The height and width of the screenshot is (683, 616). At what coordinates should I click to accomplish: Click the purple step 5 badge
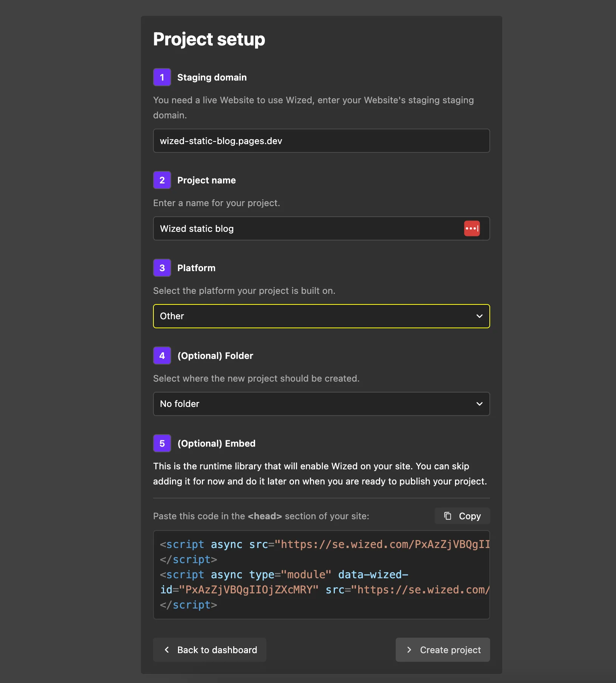[x=162, y=443]
